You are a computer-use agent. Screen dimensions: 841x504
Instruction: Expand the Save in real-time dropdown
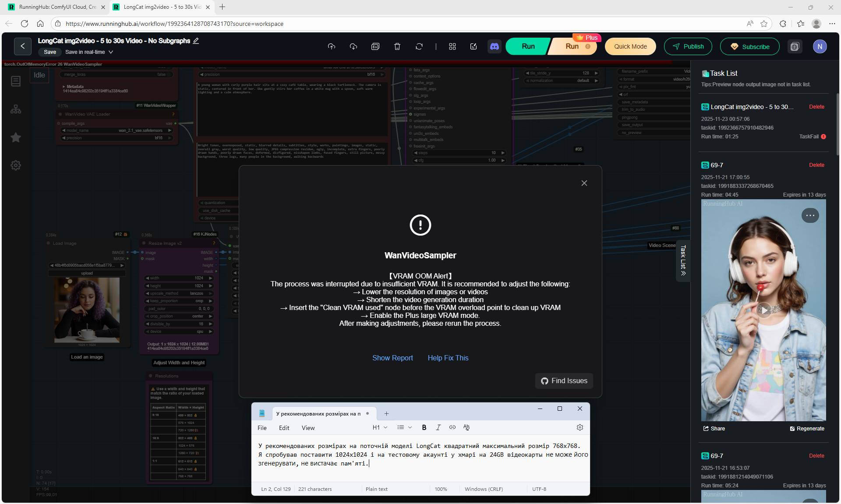(111, 52)
